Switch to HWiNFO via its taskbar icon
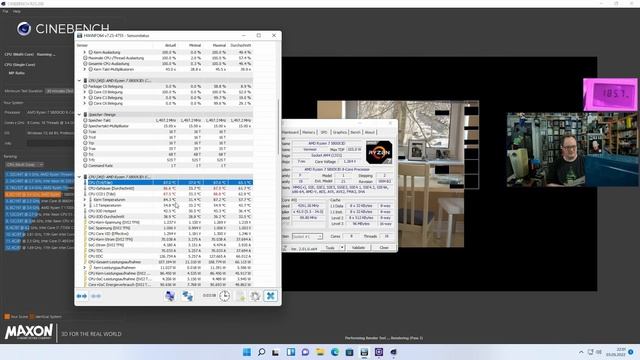640x360 pixels. click(364, 352)
